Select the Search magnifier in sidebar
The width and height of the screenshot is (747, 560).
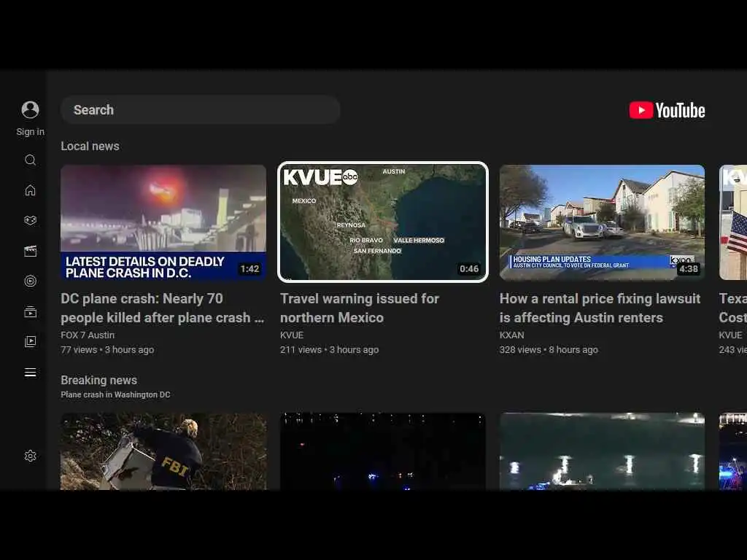click(30, 160)
